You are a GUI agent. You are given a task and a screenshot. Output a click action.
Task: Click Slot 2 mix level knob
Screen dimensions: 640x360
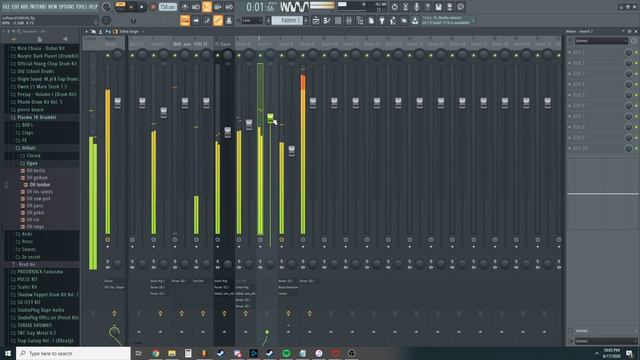point(629,63)
